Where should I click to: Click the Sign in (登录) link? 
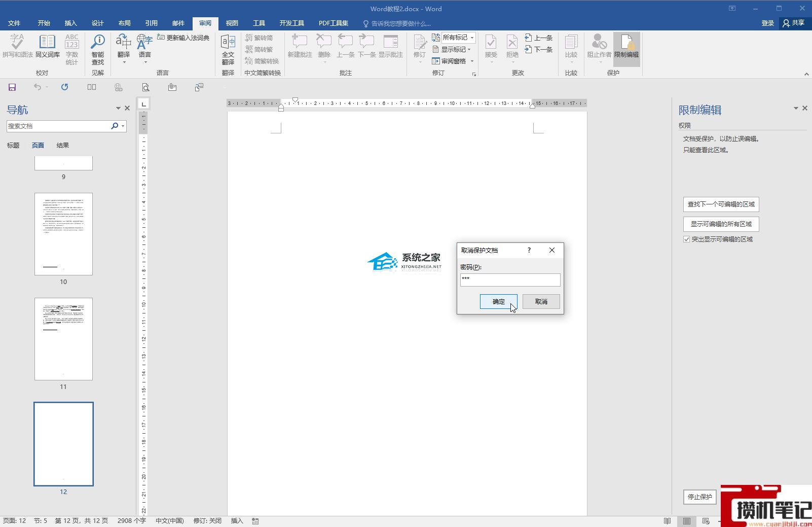[768, 23]
